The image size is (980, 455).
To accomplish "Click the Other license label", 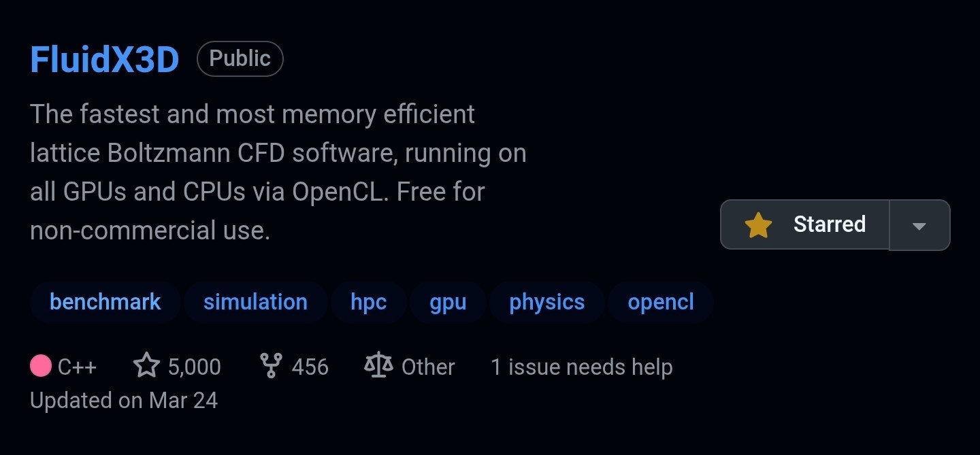I will coord(428,367).
